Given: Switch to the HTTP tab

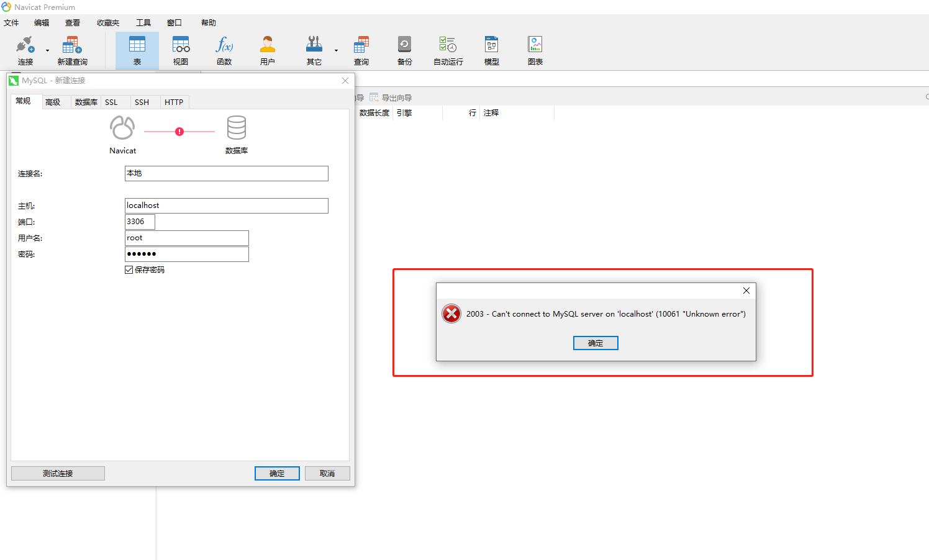Looking at the screenshot, I should coord(174,102).
